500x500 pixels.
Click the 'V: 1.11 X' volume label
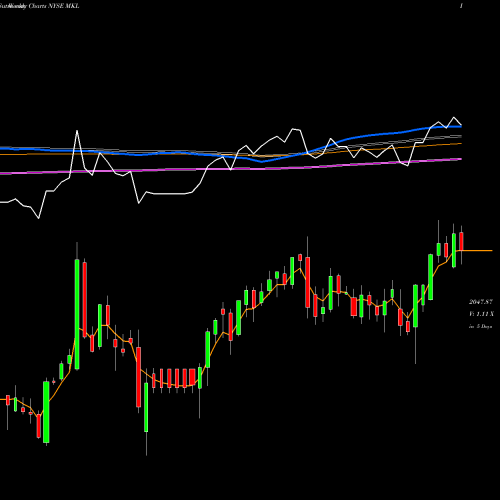pyautogui.click(x=481, y=314)
